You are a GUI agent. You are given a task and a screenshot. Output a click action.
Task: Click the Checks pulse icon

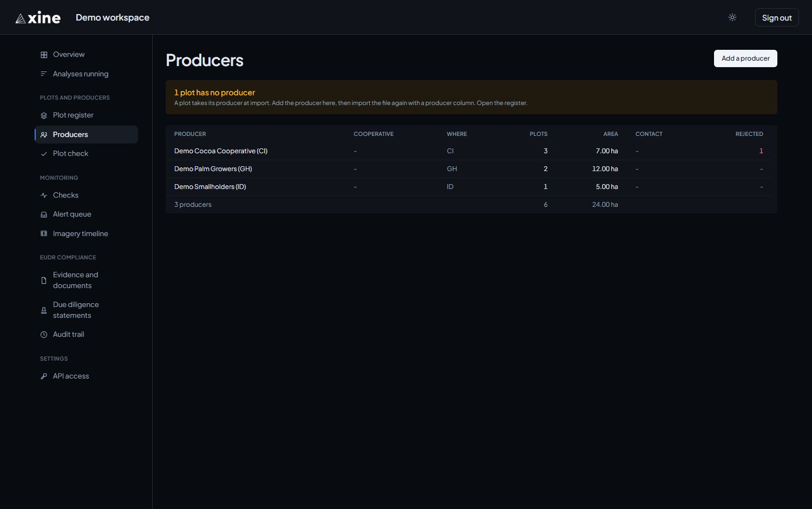[44, 195]
